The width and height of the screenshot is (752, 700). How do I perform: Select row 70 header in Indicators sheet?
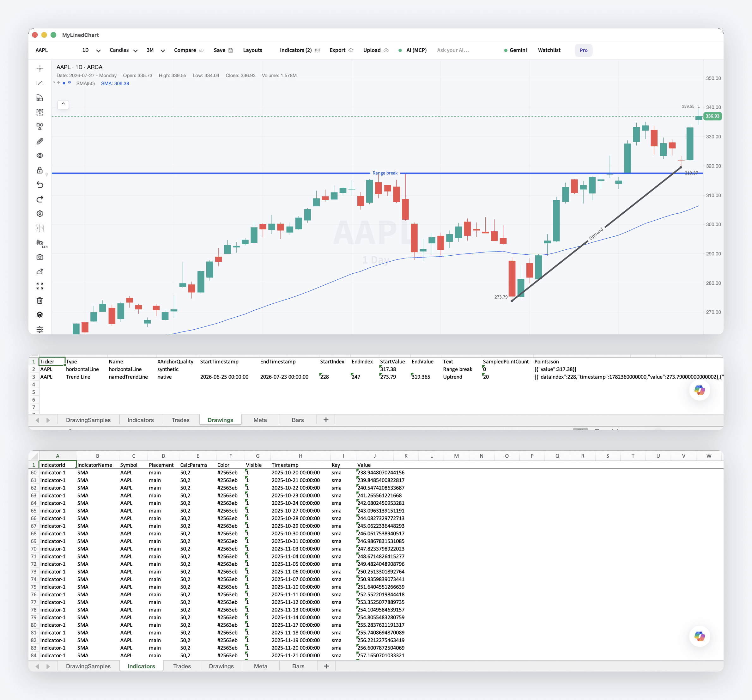click(34, 549)
